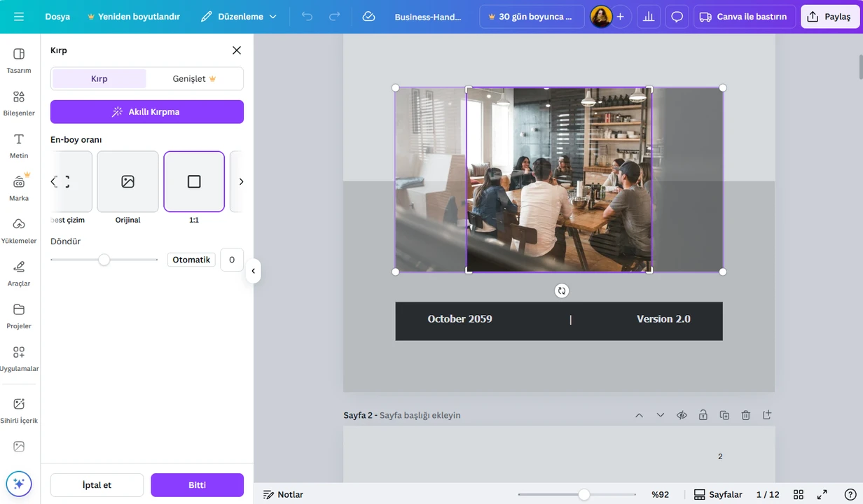
Task: Click the undo arrow
Action: pos(307,16)
